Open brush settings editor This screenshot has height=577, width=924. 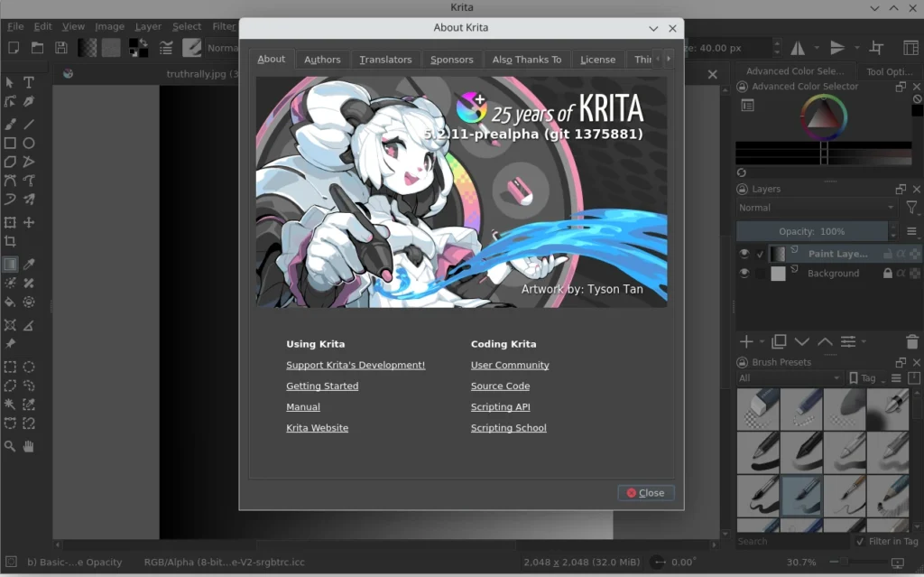(166, 48)
